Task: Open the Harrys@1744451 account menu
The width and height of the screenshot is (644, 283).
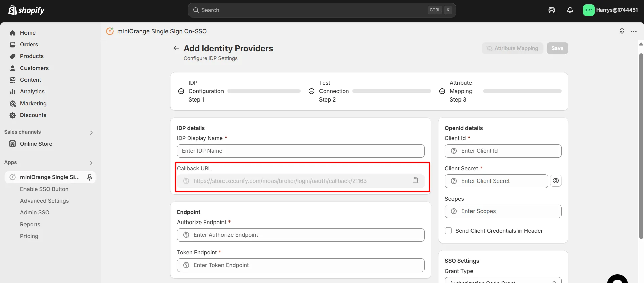Action: coord(610,10)
